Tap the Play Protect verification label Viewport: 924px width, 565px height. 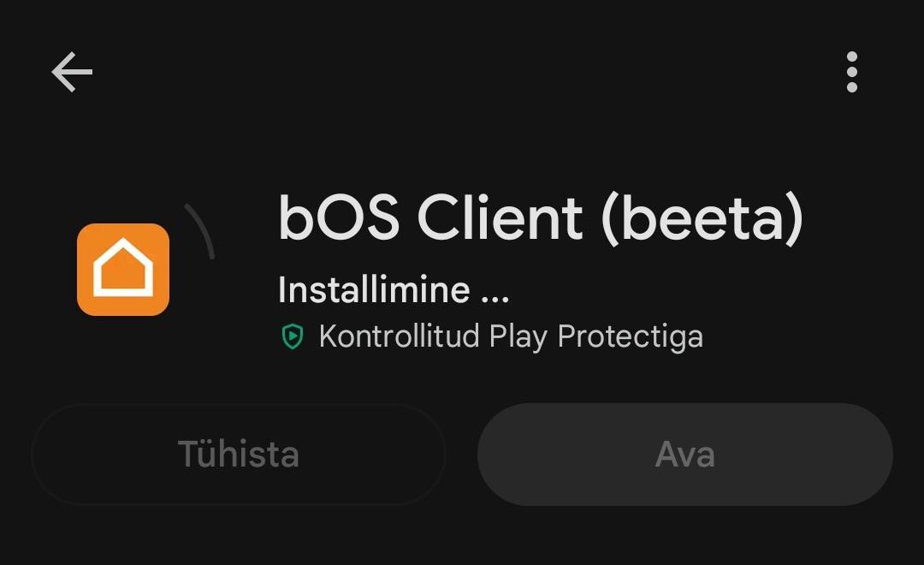[511, 336]
